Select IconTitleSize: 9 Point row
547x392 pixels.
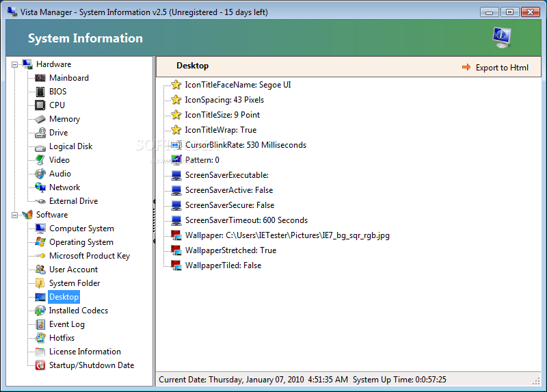coord(222,115)
